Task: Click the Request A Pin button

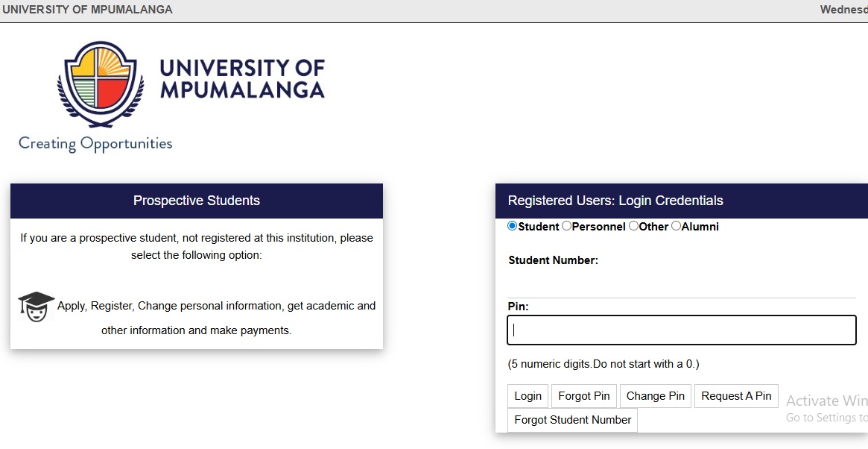Action: coord(736,396)
